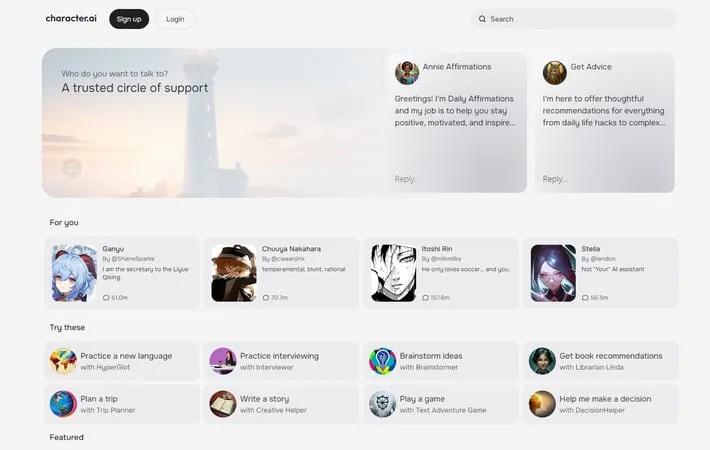Screen dimensions: 710x450
Task: Click the character.ai logo
Action: (71, 19)
